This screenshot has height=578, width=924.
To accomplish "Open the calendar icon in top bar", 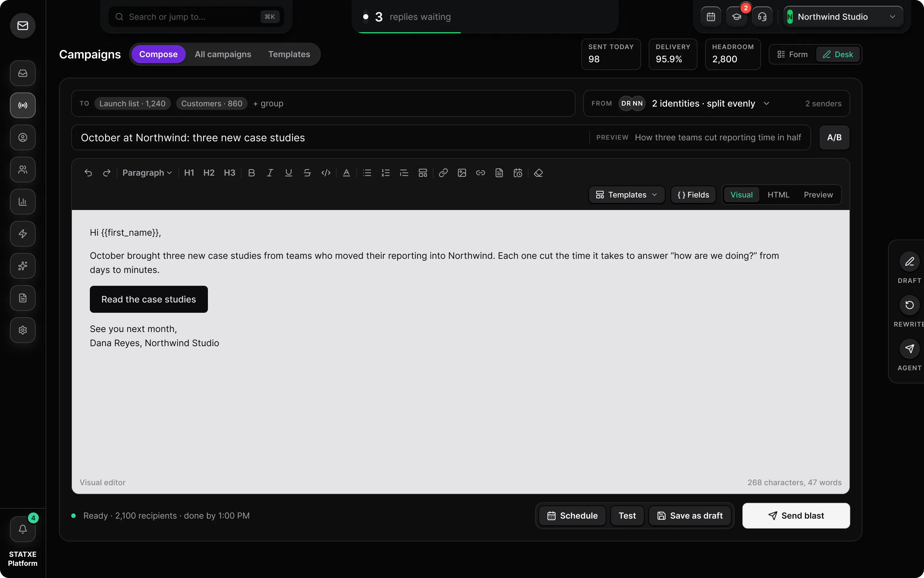I will click(x=711, y=17).
